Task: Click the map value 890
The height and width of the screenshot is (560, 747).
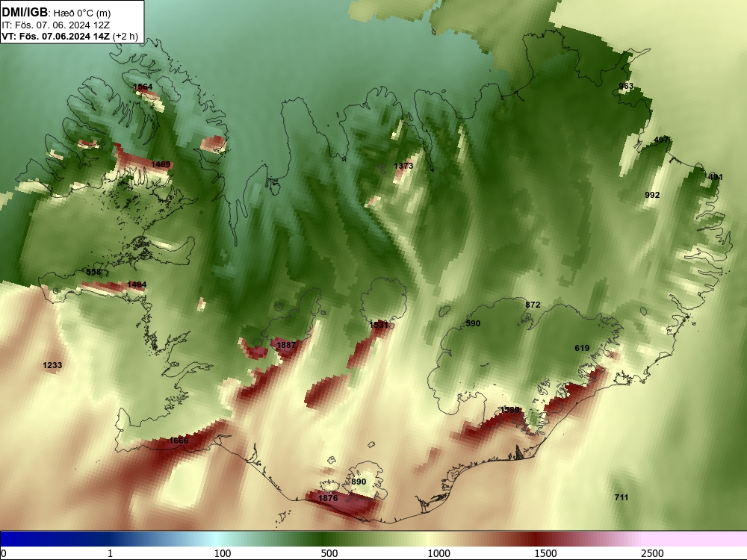Action: point(359,482)
